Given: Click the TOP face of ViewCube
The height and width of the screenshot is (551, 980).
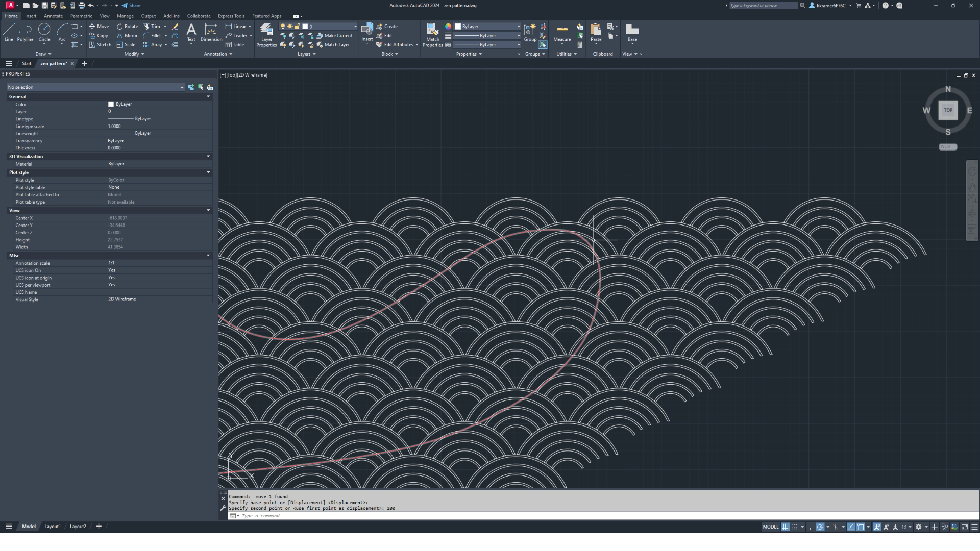Looking at the screenshot, I should coord(948,110).
